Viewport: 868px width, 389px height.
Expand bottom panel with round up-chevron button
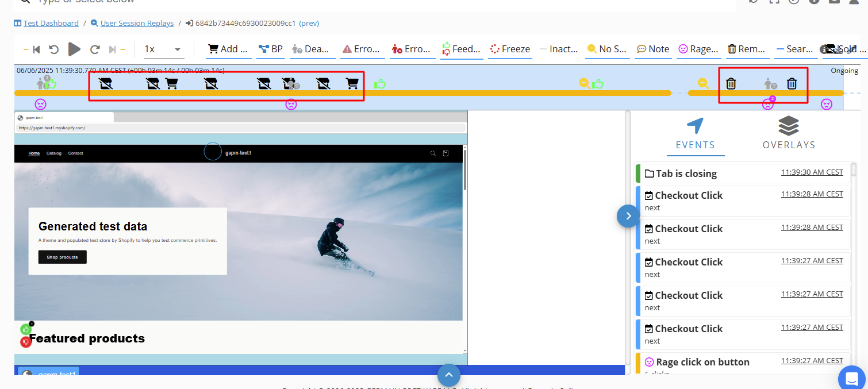point(449,376)
